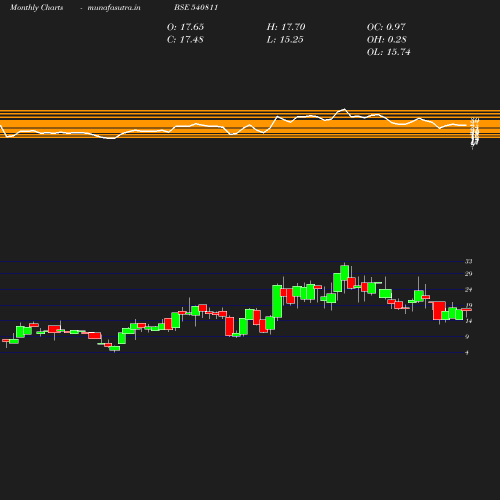The height and width of the screenshot is (500, 500).
Task: Click the tallest green candle near level 24
Action: point(277,301)
